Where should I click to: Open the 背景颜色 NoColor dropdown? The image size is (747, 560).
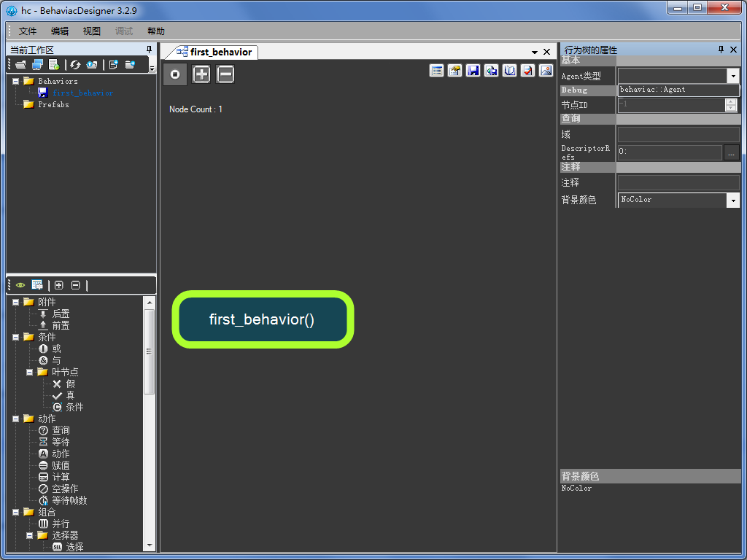click(x=732, y=201)
